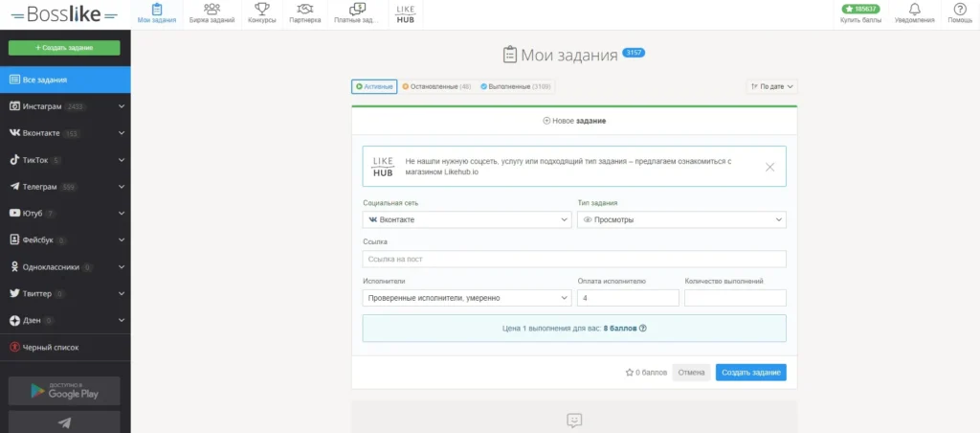980x433 pixels.
Task: Open the Социальная сеть dropdown
Action: pyautogui.click(x=467, y=219)
